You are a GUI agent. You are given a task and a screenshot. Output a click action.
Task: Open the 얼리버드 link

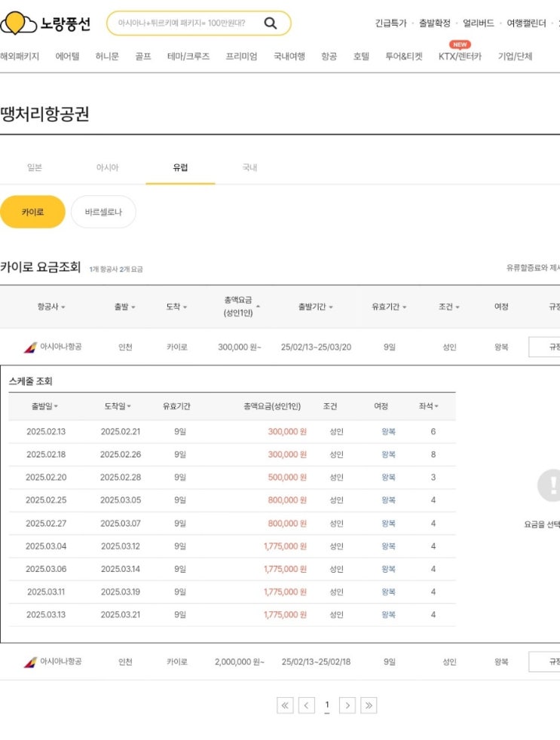tap(479, 23)
